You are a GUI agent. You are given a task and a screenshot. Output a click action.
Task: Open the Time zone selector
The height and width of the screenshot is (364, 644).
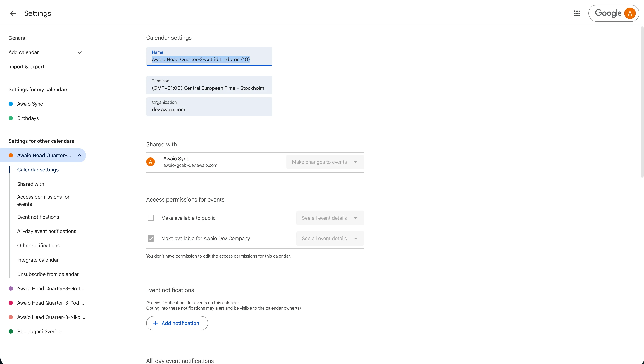pos(209,85)
